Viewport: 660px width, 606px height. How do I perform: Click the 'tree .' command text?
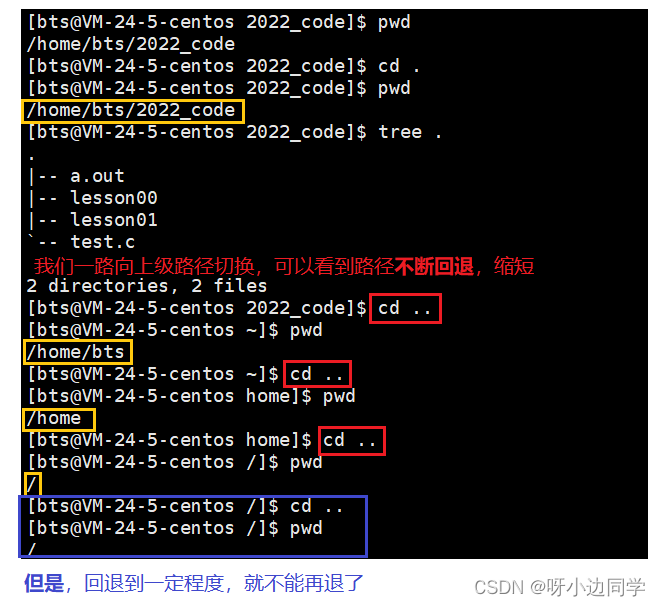(410, 133)
